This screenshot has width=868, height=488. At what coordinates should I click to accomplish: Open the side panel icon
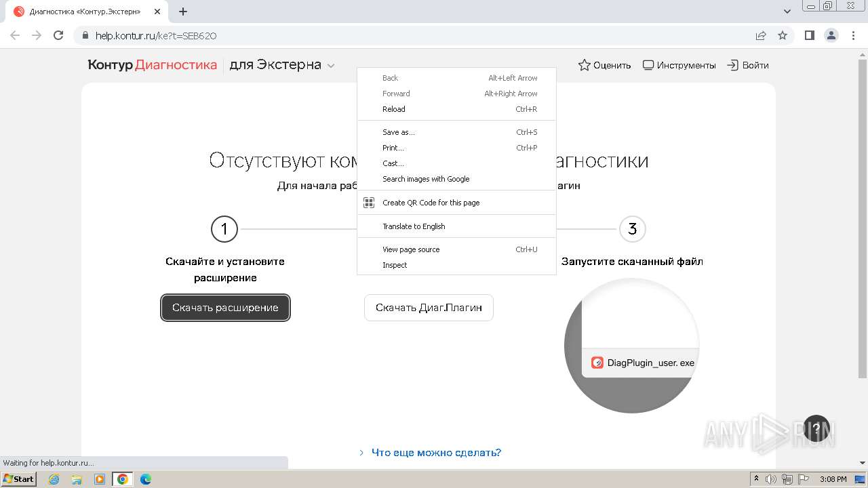810,35
